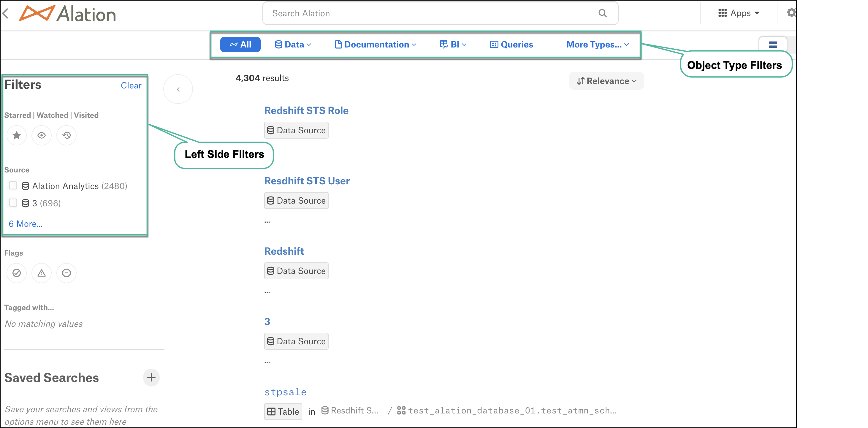Check the Alation Analytics source checkbox
This screenshot has height=428, width=868.
point(13,186)
